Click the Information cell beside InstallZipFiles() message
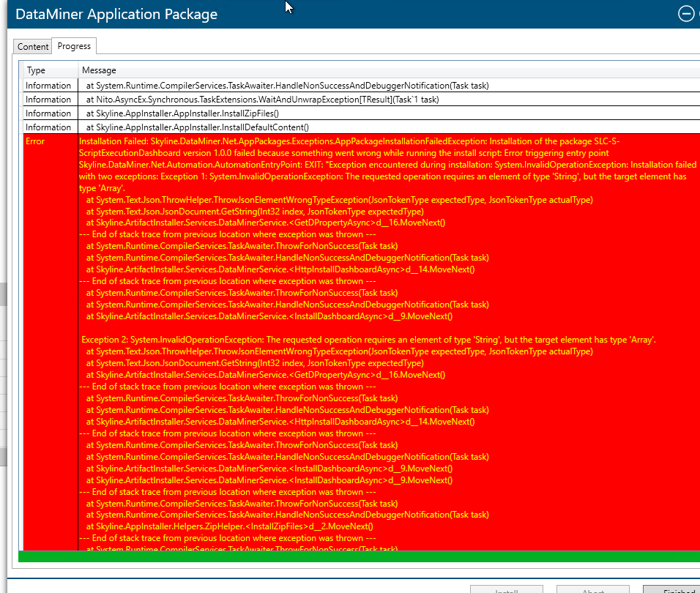This screenshot has height=593, width=700. coord(51,113)
